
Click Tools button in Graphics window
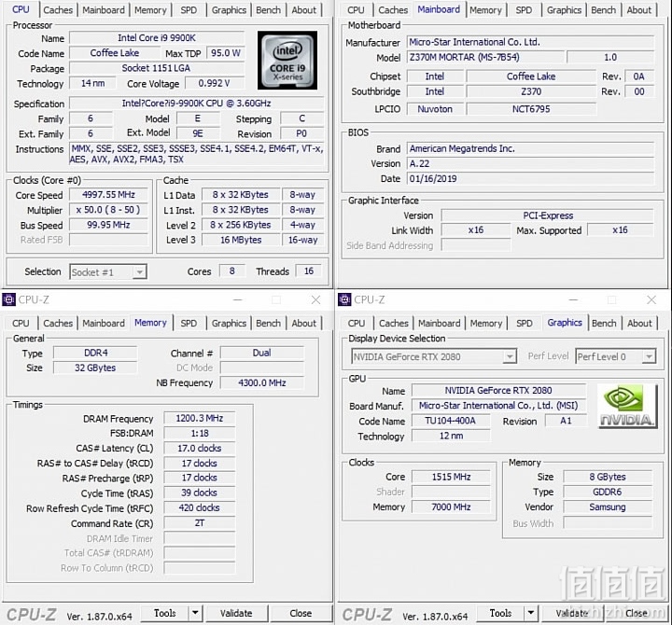tap(500, 613)
